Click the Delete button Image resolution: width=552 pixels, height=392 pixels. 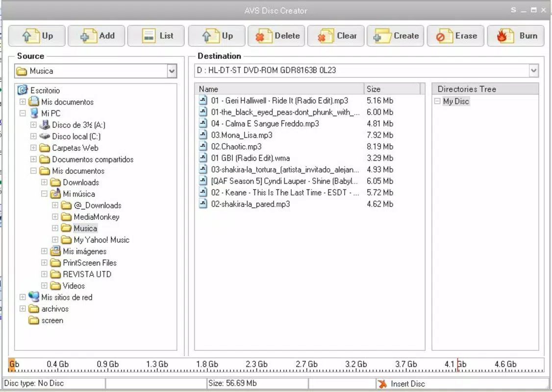click(x=276, y=36)
